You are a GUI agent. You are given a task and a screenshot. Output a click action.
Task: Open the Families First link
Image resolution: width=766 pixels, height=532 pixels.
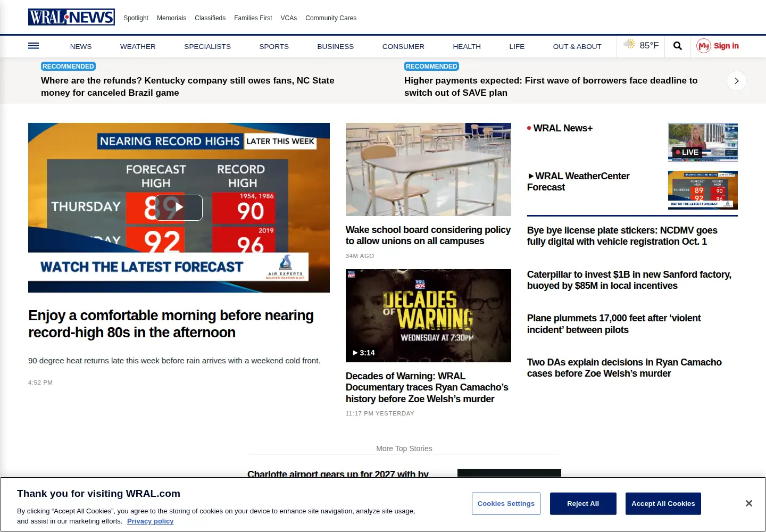tap(253, 18)
